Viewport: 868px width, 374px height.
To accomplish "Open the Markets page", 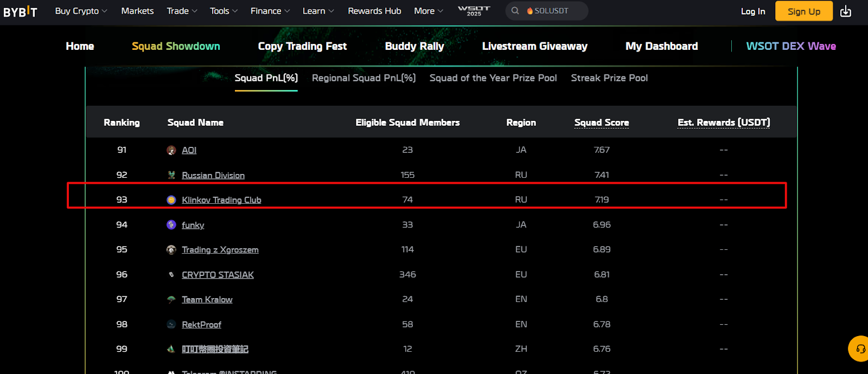I will 137,11.
